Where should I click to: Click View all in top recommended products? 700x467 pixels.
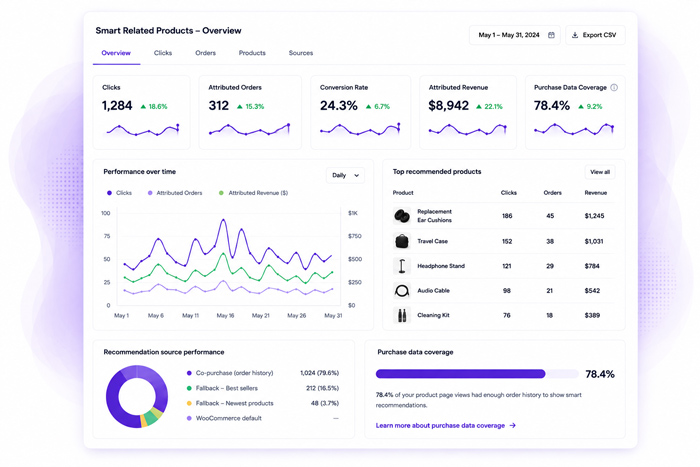point(600,172)
